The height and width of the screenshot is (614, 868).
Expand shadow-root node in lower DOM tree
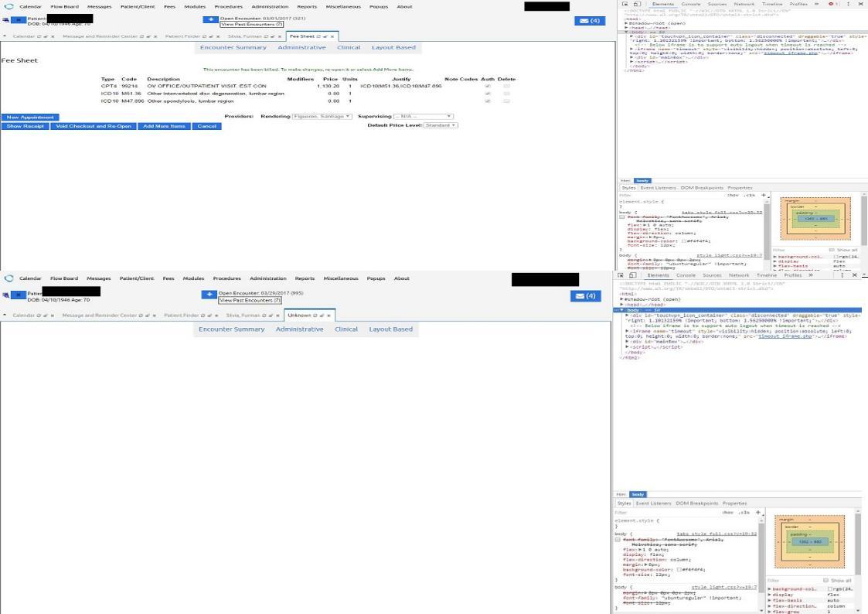click(621, 299)
